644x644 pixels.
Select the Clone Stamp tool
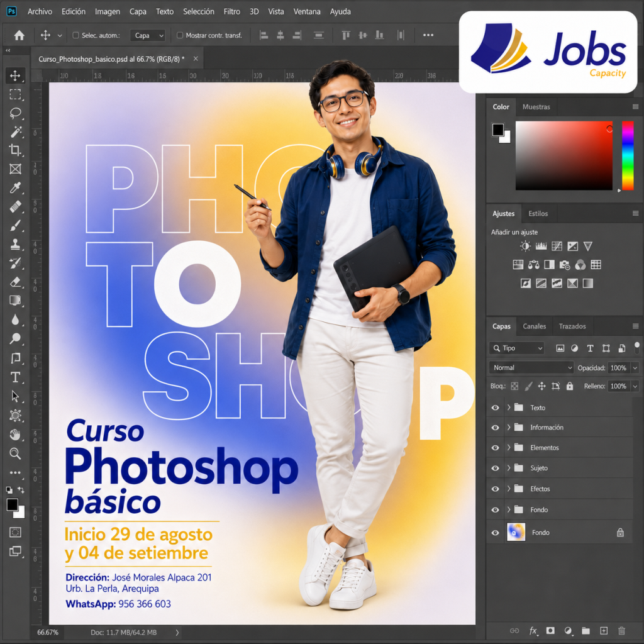15,245
